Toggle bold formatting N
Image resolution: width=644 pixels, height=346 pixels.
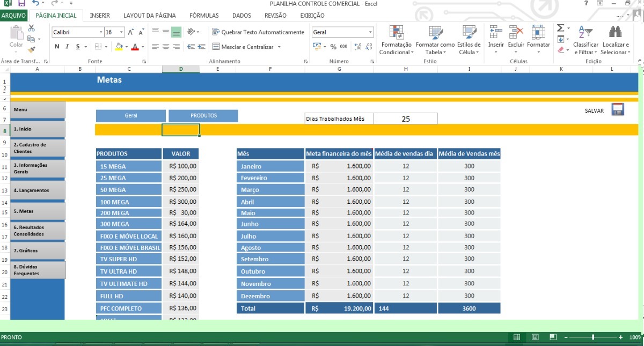57,47
